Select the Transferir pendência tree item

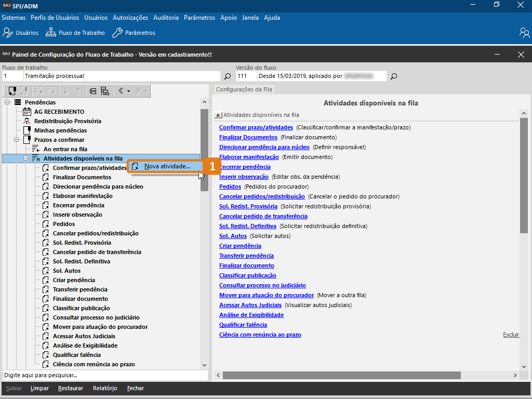point(80,289)
